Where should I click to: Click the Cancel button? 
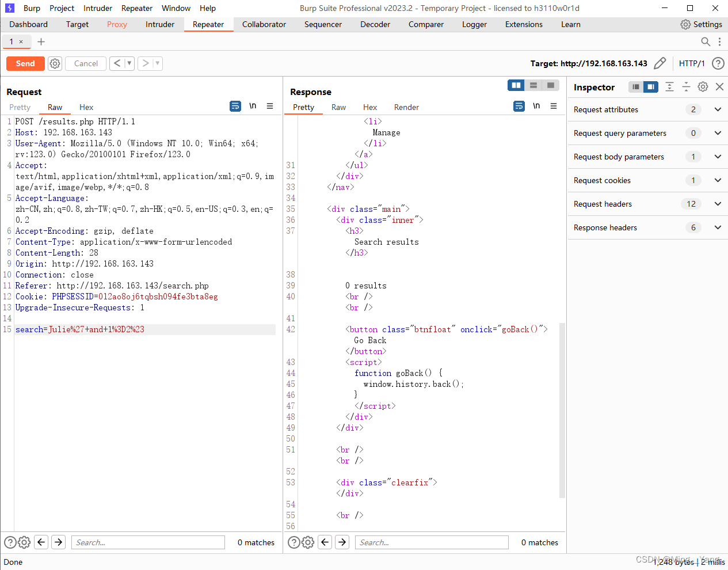pyautogui.click(x=86, y=63)
